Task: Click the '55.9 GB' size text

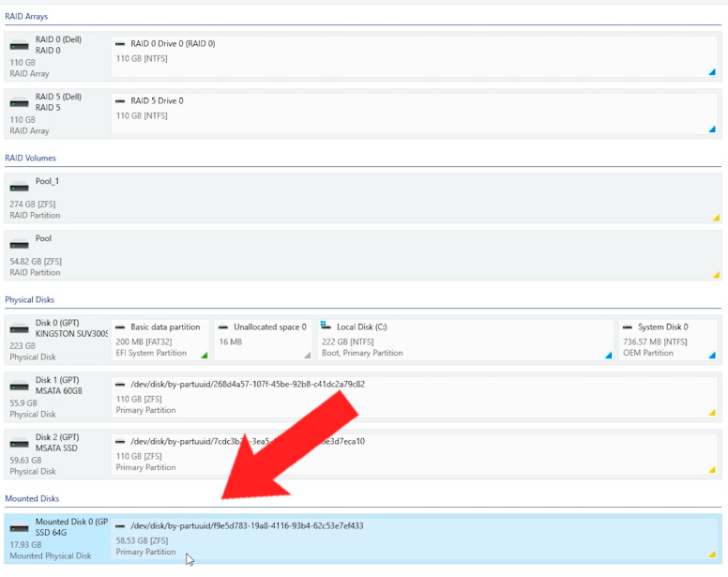Action: pyautogui.click(x=23, y=402)
